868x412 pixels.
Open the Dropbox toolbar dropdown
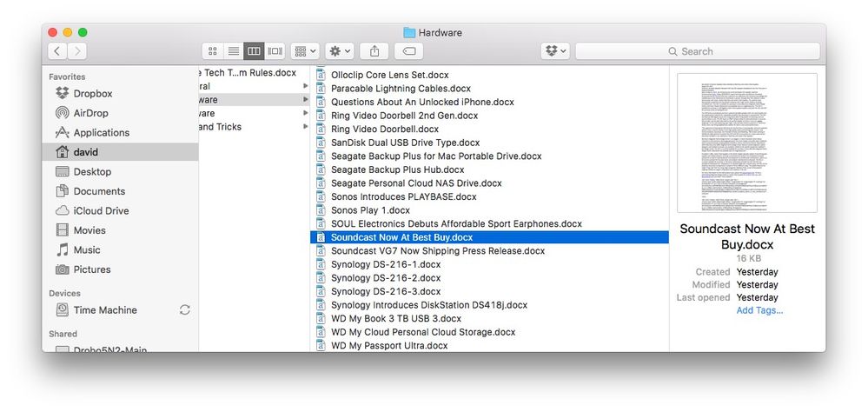click(555, 51)
